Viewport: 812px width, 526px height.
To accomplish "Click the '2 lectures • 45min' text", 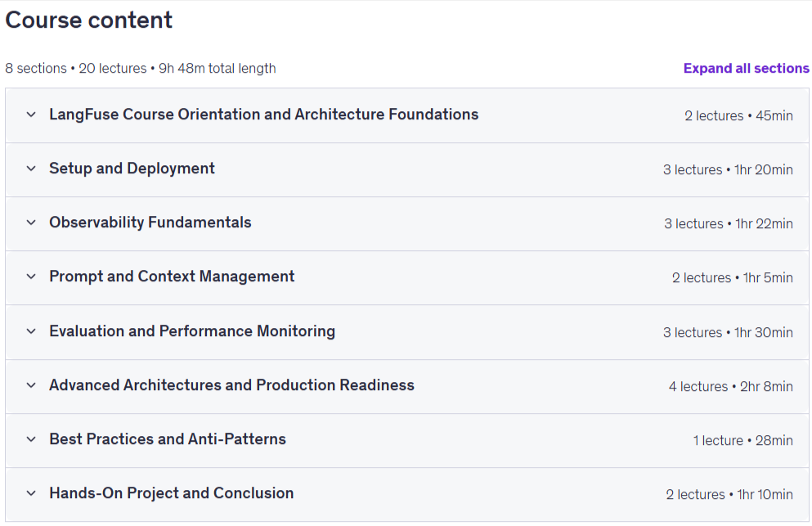I will [738, 115].
